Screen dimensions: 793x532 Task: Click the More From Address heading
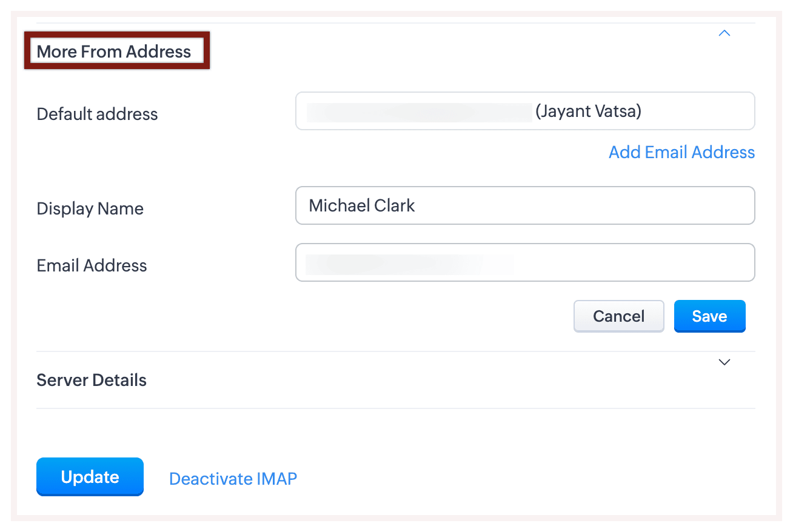tap(114, 52)
